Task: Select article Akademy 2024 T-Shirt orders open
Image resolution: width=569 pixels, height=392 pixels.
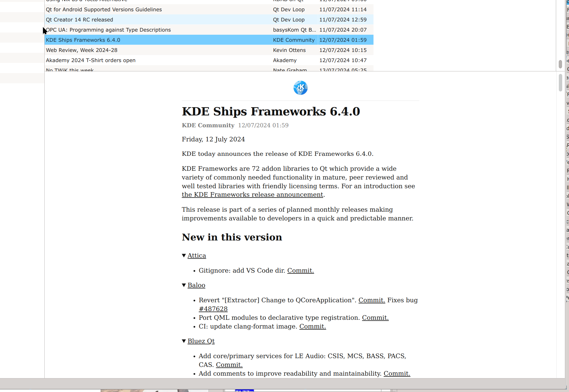Action: click(209, 60)
